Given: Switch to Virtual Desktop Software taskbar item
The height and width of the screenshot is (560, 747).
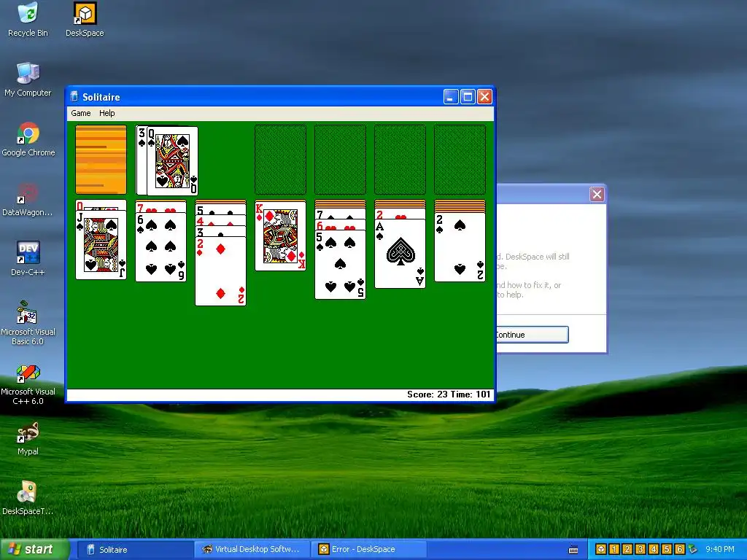Looking at the screenshot, I should tap(252, 549).
